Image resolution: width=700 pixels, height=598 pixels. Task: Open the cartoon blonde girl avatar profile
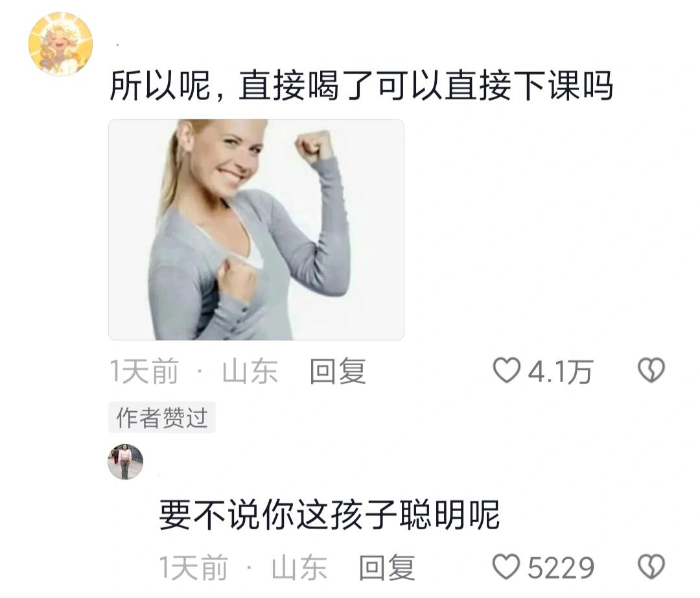(61, 44)
